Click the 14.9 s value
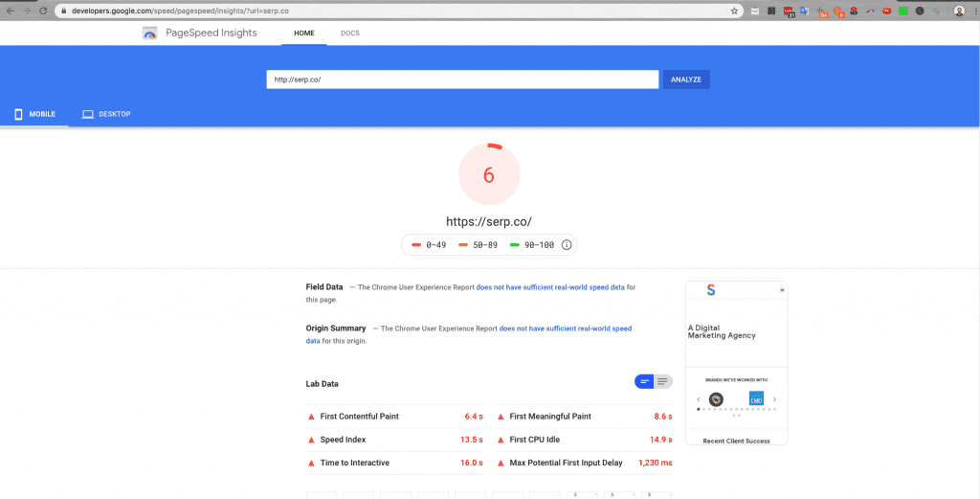The width and height of the screenshot is (980, 499). (x=661, y=440)
